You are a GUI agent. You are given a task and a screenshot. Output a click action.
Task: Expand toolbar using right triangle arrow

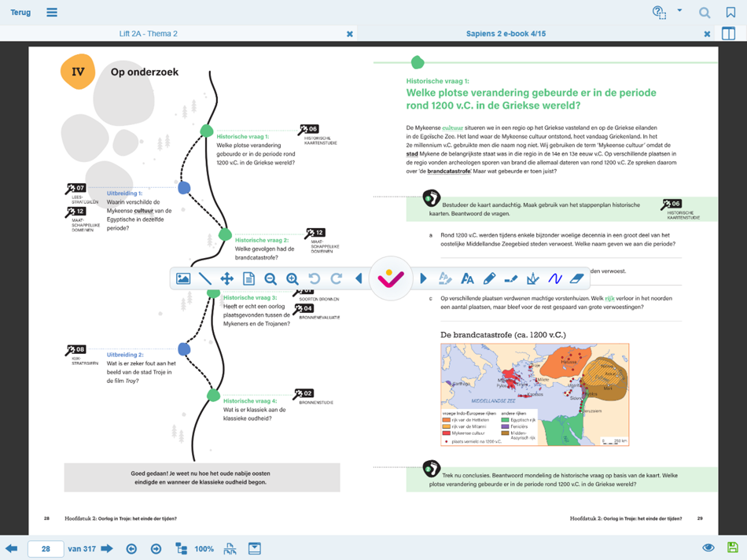click(x=423, y=278)
